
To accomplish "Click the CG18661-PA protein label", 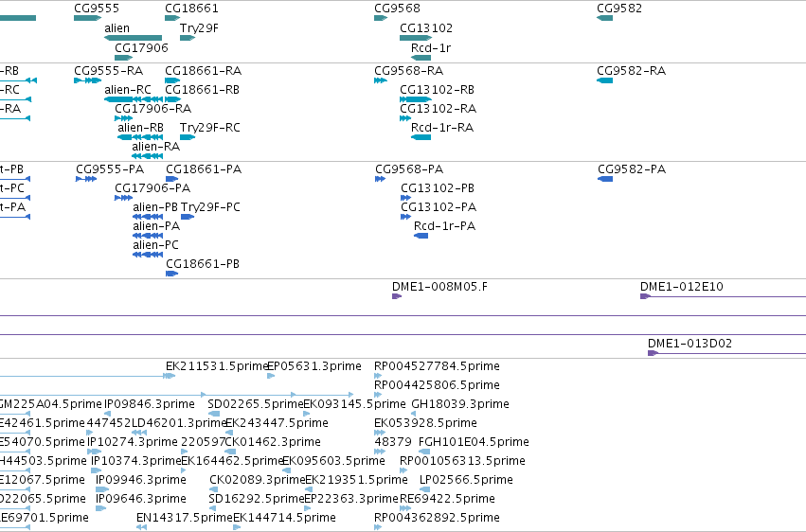I will click(x=204, y=168).
